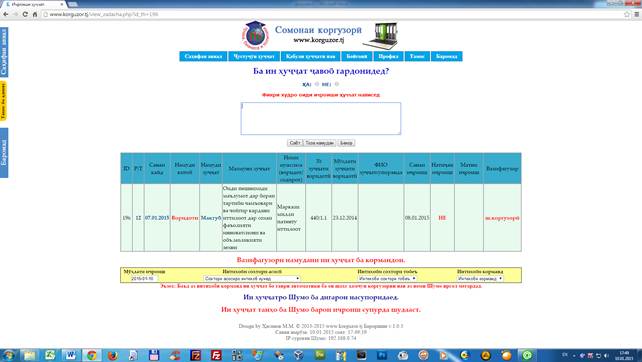Image resolution: width=642 pixels, height=362 pixels.
Task: Click the browser home icon
Action: [35, 14]
